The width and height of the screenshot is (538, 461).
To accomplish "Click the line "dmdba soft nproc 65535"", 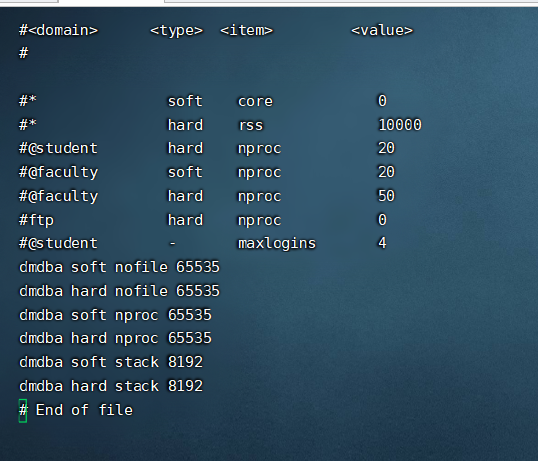I will click(115, 315).
